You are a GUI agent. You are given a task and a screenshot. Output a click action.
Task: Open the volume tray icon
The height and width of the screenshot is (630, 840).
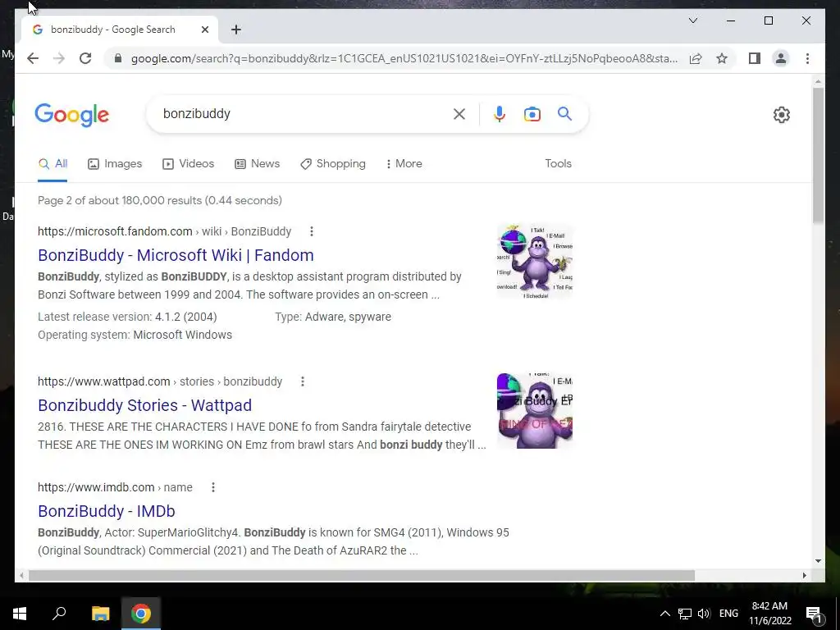704,614
